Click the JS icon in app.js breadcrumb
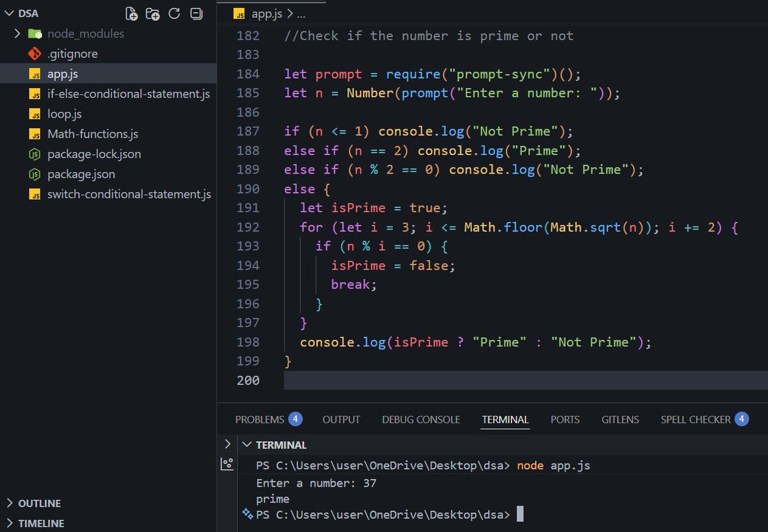This screenshot has width=768, height=532. [x=239, y=13]
